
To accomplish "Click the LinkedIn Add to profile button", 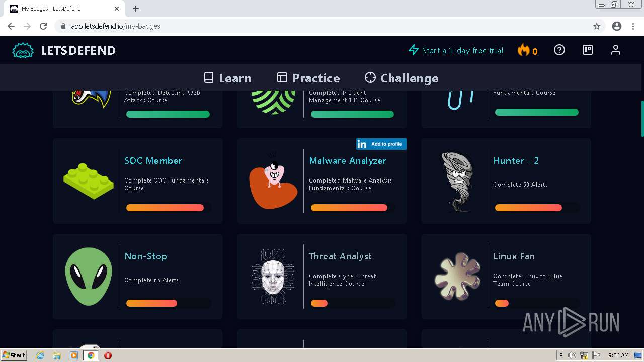I will point(381,144).
